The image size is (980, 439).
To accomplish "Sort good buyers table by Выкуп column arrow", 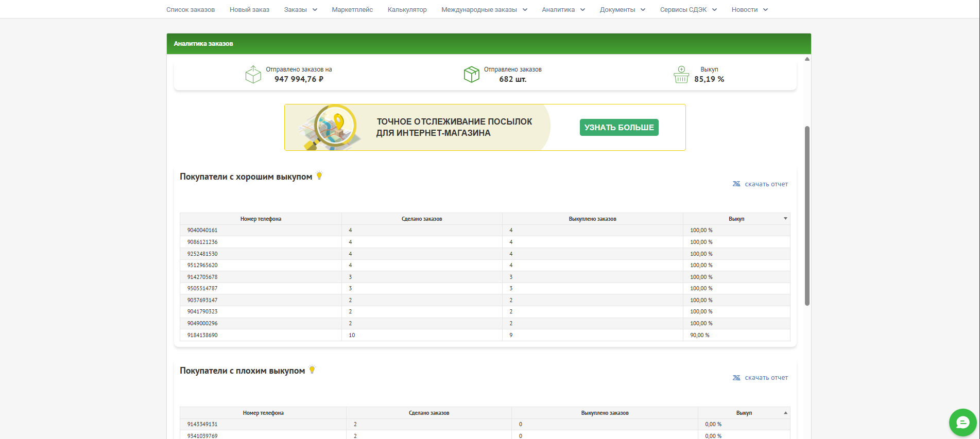I will (785, 219).
